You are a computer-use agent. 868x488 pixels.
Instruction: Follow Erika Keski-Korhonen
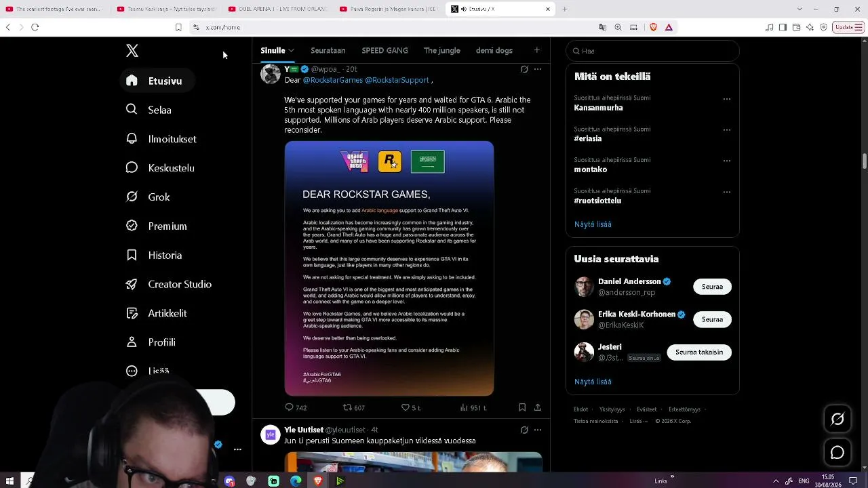coord(712,319)
